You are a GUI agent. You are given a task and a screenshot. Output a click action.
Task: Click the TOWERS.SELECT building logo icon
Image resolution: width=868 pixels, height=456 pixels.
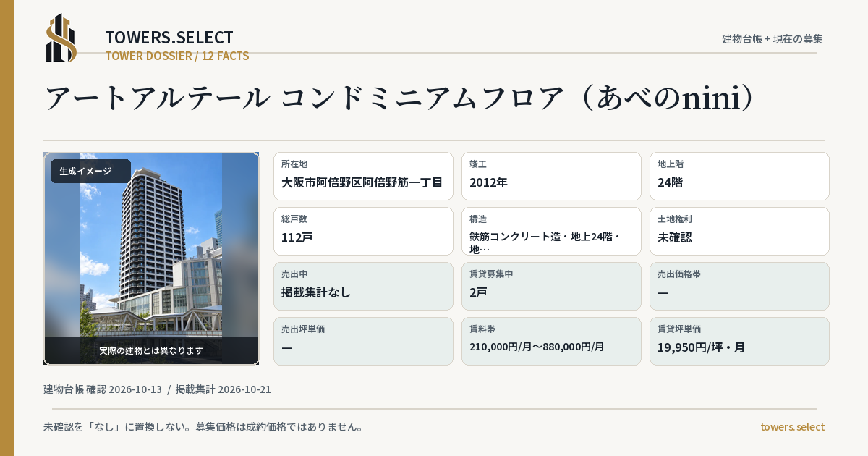coord(61,38)
